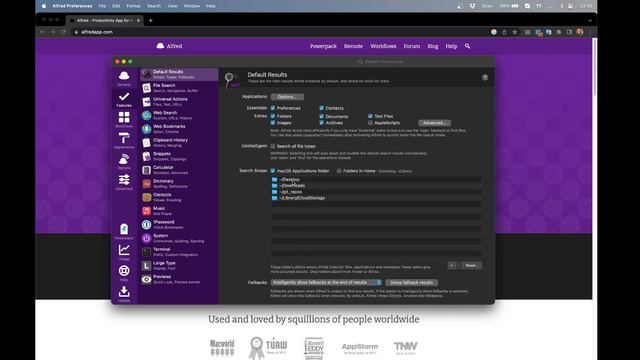Click the Reset search scope button
Image resolution: width=640 pixels, height=360 pixels.
(x=471, y=266)
